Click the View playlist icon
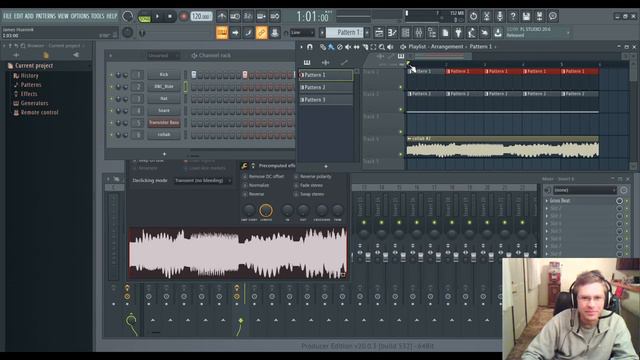Image resolution: width=640 pixels, height=360 pixels. (x=379, y=33)
